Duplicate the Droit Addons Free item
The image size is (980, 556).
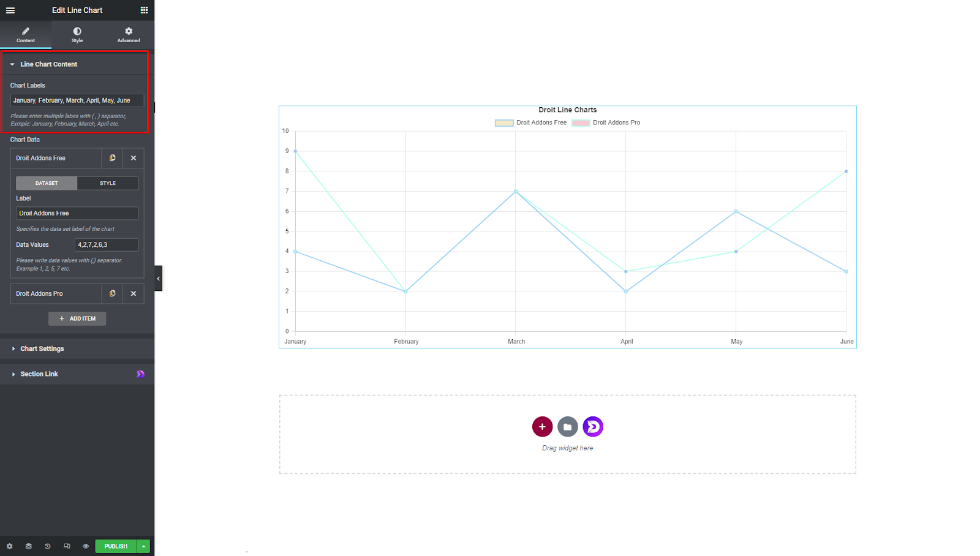point(112,158)
